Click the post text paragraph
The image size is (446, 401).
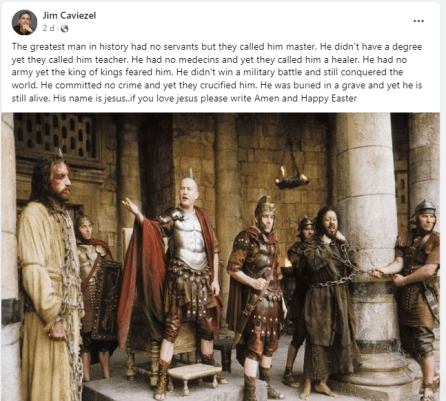pos(217,72)
